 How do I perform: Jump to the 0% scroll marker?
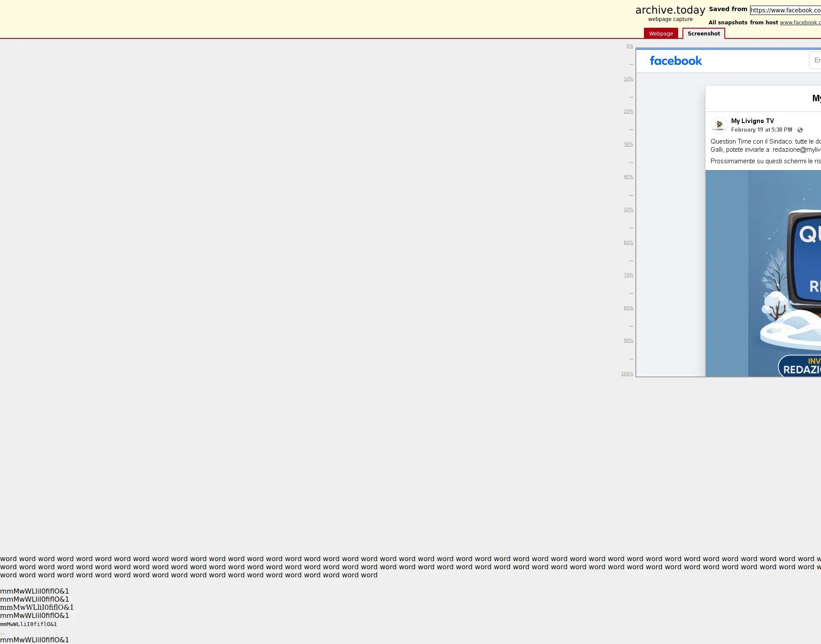coord(629,46)
